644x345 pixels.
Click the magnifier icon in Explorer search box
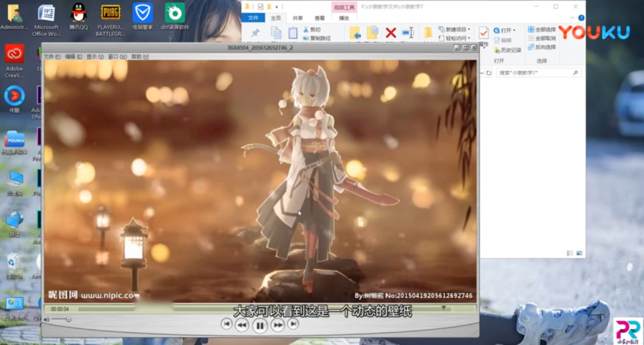point(575,73)
